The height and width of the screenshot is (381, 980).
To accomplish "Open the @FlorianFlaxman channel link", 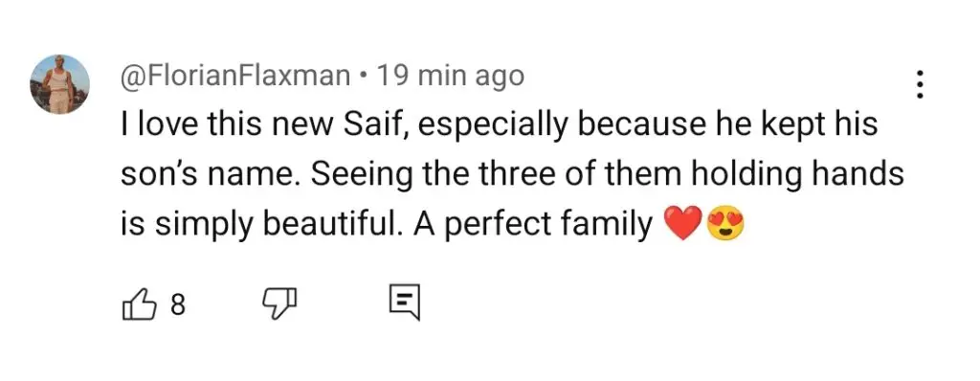I will [235, 77].
